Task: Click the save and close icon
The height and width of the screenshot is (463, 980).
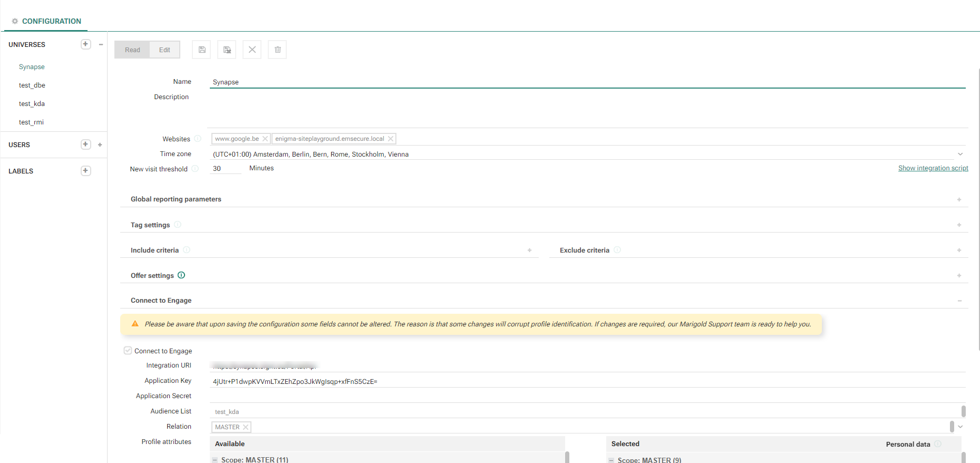Action: pos(227,50)
